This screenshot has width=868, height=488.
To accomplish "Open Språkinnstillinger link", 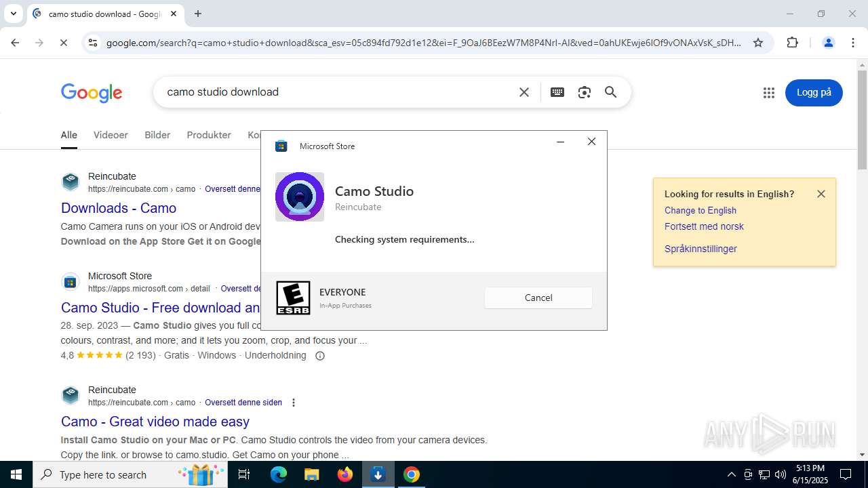I will point(701,249).
